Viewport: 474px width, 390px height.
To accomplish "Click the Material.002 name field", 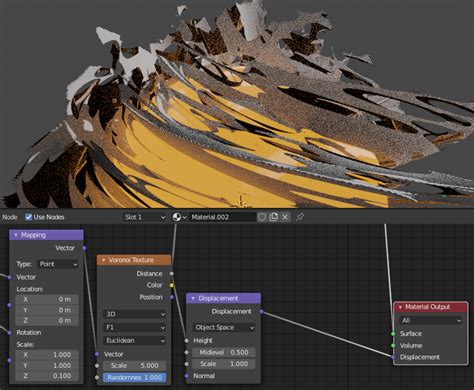I will tap(223, 217).
